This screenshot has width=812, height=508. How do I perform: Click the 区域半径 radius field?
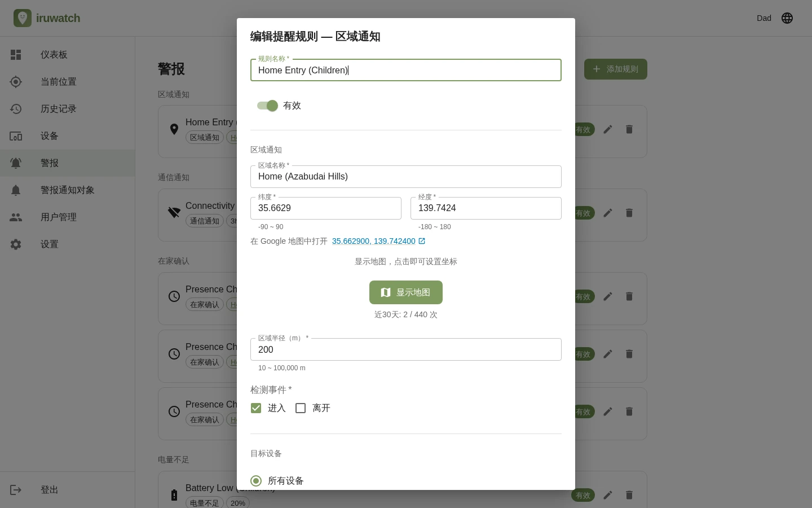(406, 349)
